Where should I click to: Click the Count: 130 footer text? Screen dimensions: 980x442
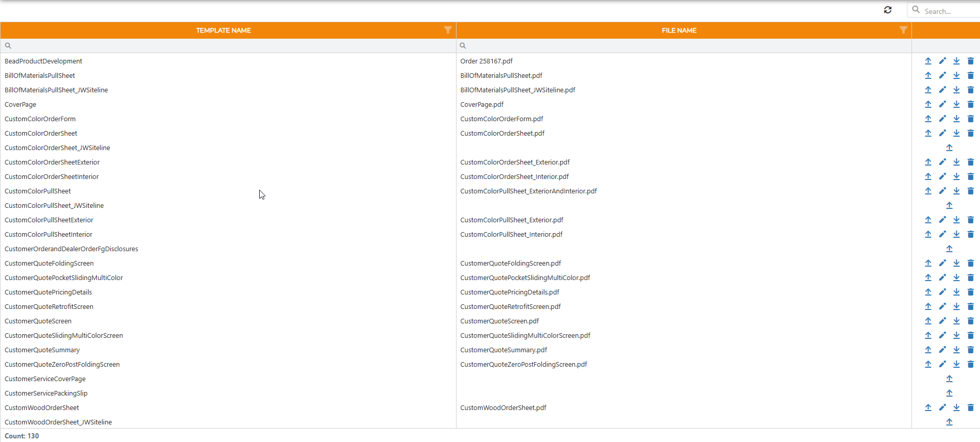point(22,436)
